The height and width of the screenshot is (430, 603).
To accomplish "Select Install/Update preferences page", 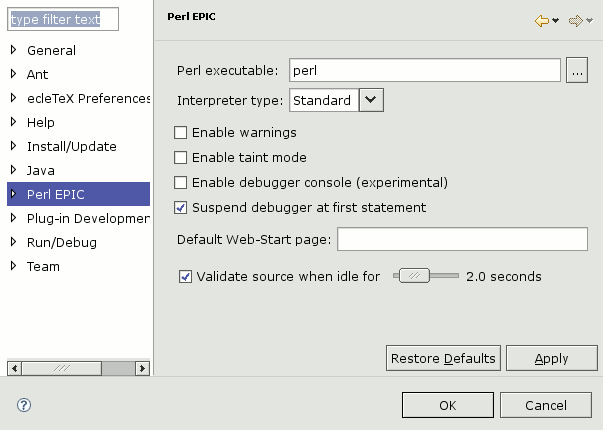I will point(72,147).
